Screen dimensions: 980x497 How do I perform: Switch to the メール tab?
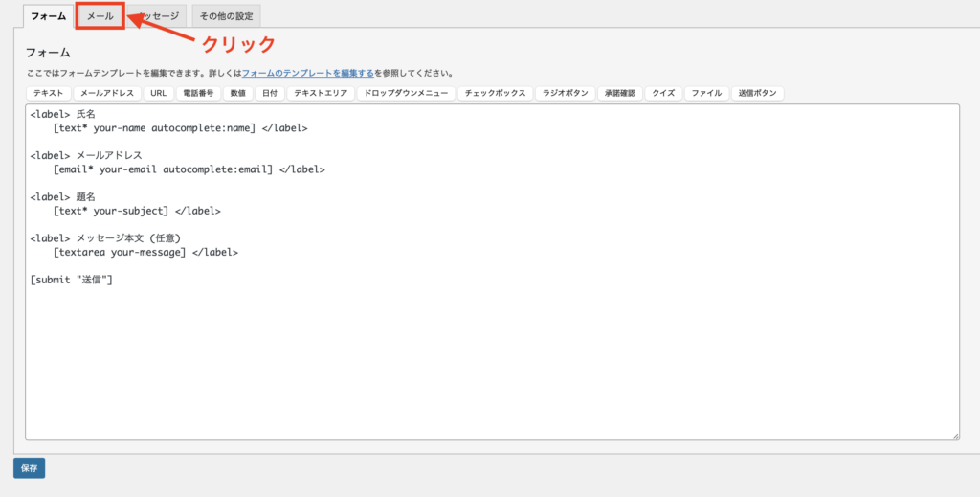(x=100, y=16)
